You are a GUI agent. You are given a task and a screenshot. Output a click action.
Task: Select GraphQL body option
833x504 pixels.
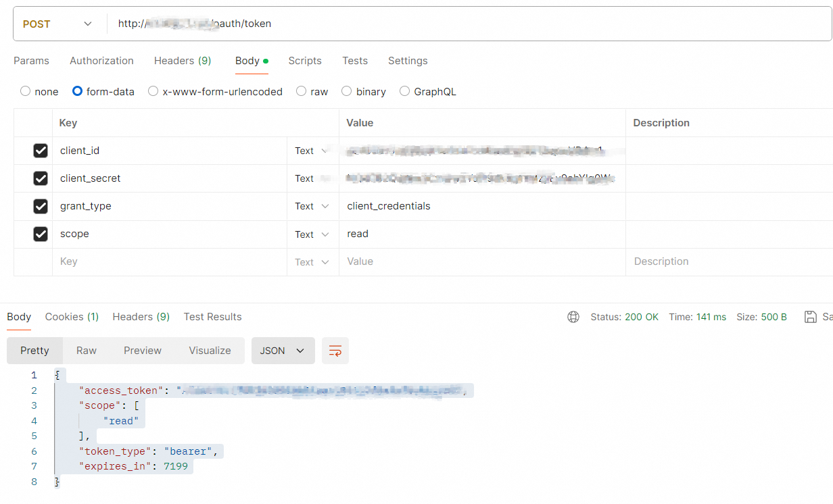tap(405, 91)
